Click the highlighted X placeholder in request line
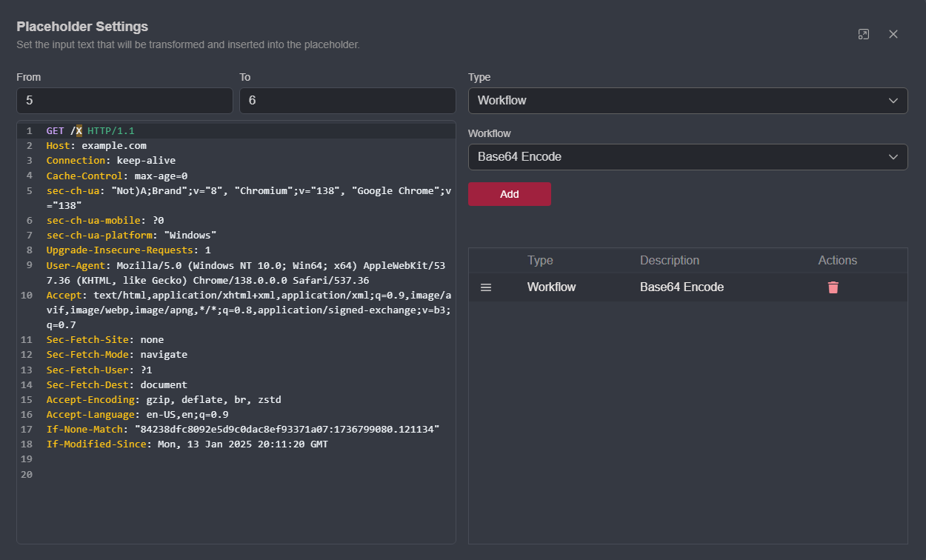Image resolution: width=926 pixels, height=560 pixels. tap(79, 131)
